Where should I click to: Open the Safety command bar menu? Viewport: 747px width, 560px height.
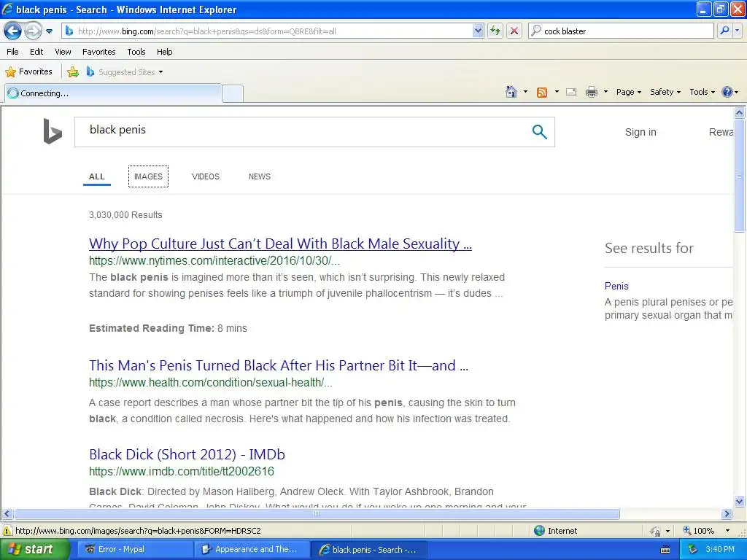[665, 92]
